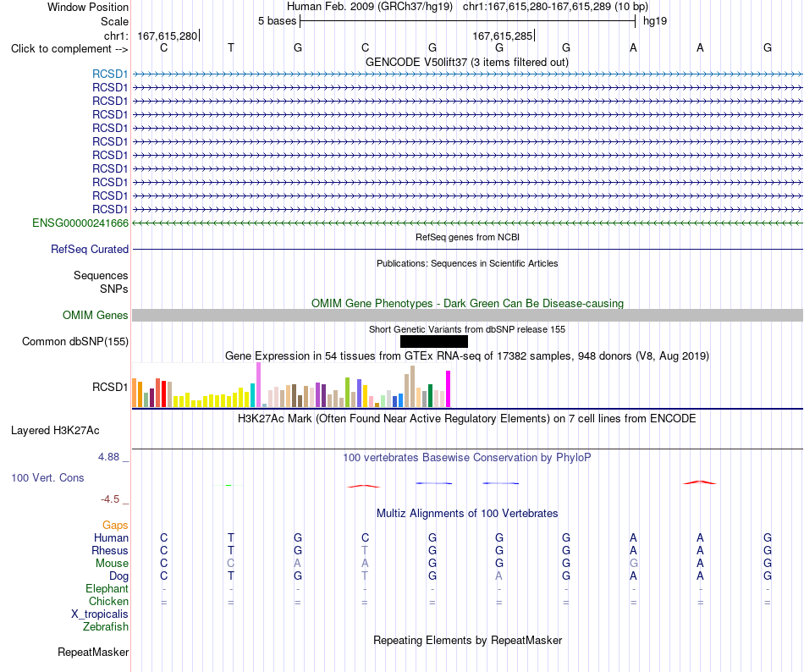Image resolution: width=804 pixels, height=672 pixels.
Task: Select the Chicken species label
Action: tap(108, 601)
